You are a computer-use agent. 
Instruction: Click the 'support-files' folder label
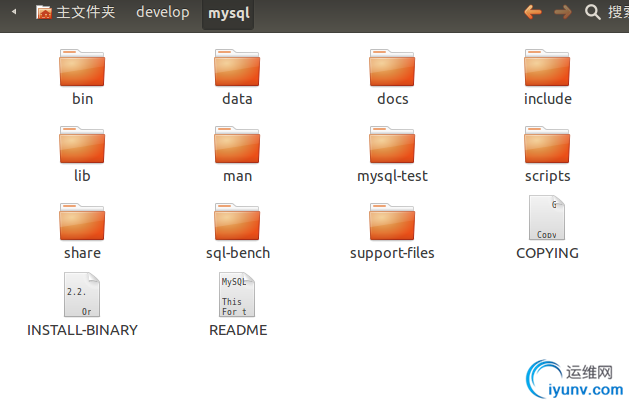pos(392,254)
